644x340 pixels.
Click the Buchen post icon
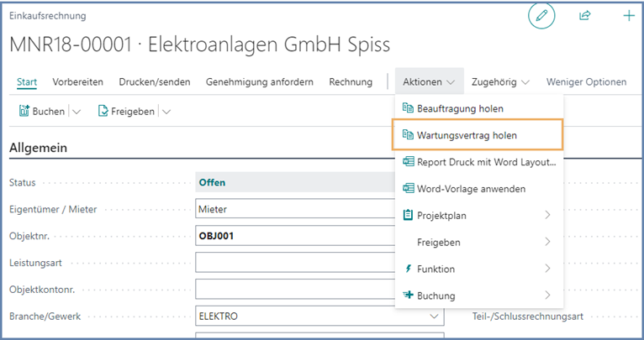tap(24, 111)
